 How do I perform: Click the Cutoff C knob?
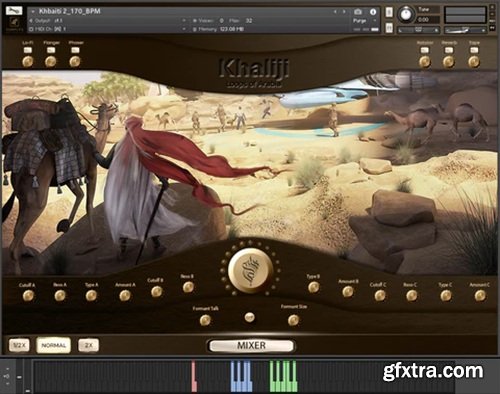tap(380, 296)
